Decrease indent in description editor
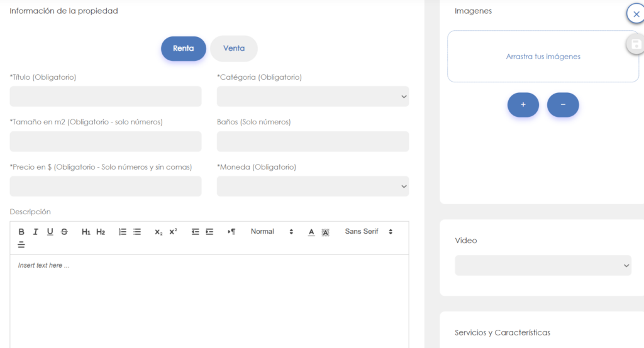The image size is (644, 348). (x=195, y=232)
